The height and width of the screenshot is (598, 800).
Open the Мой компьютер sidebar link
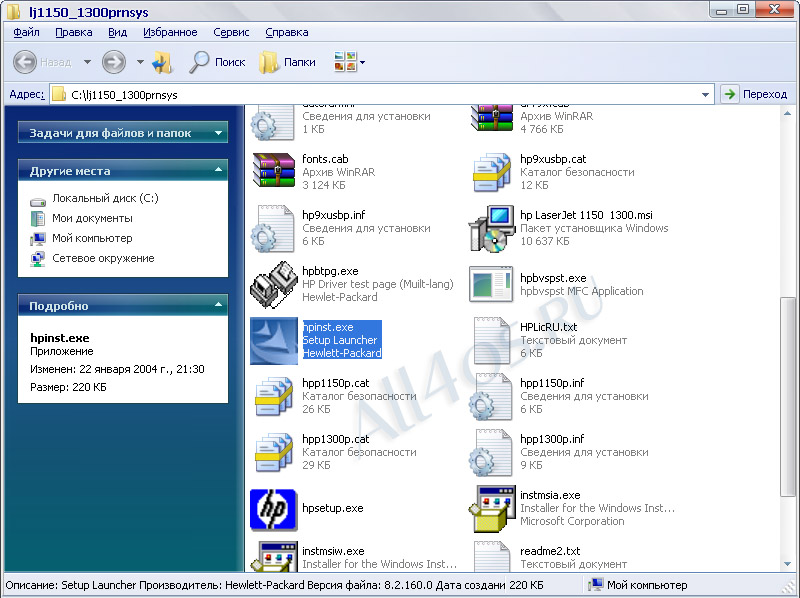92,238
